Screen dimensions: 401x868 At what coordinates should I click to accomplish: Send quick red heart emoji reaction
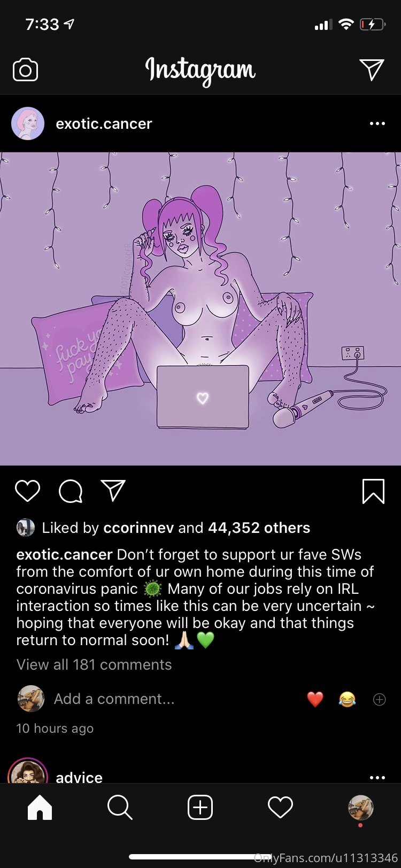point(315,699)
